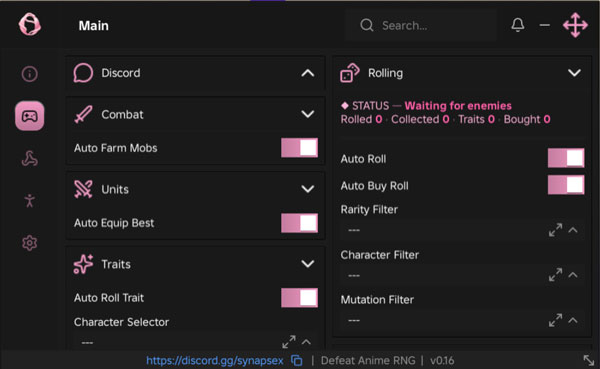Expand the Discord section chevron
The image size is (600, 369).
[x=308, y=73]
